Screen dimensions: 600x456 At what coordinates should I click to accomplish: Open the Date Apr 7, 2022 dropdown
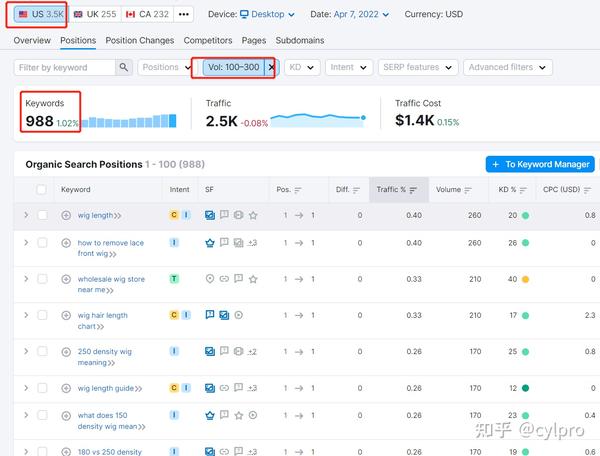click(361, 14)
